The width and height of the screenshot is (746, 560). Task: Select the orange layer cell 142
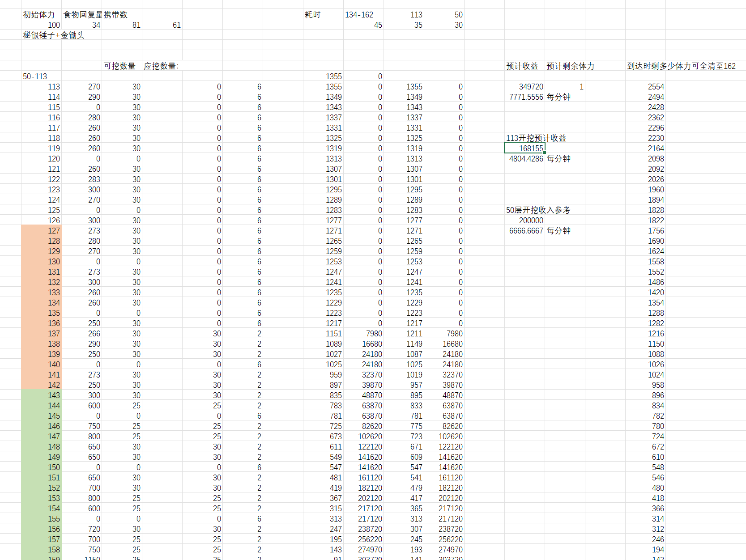(x=41, y=385)
